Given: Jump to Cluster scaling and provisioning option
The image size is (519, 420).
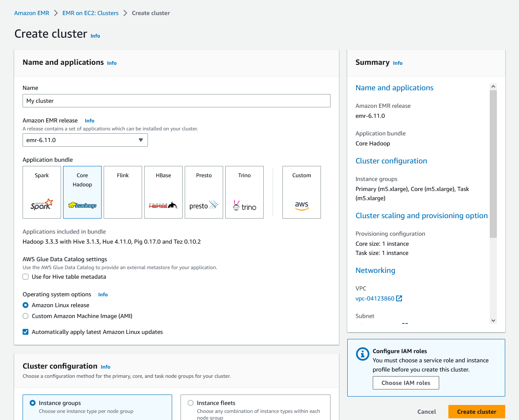Looking at the screenshot, I should (422, 216).
